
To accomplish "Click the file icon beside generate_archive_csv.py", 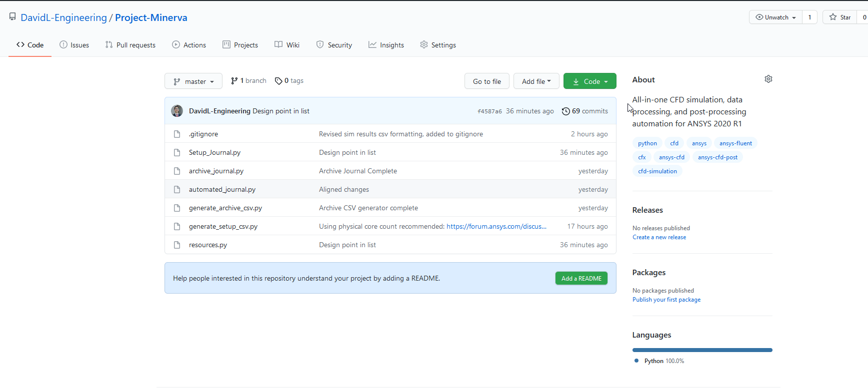I will coord(177,208).
